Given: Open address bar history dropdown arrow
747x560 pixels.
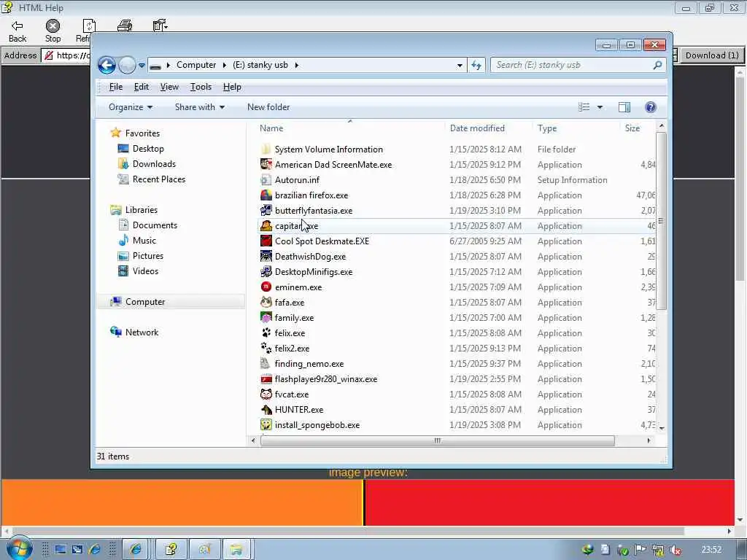Looking at the screenshot, I should (x=460, y=65).
